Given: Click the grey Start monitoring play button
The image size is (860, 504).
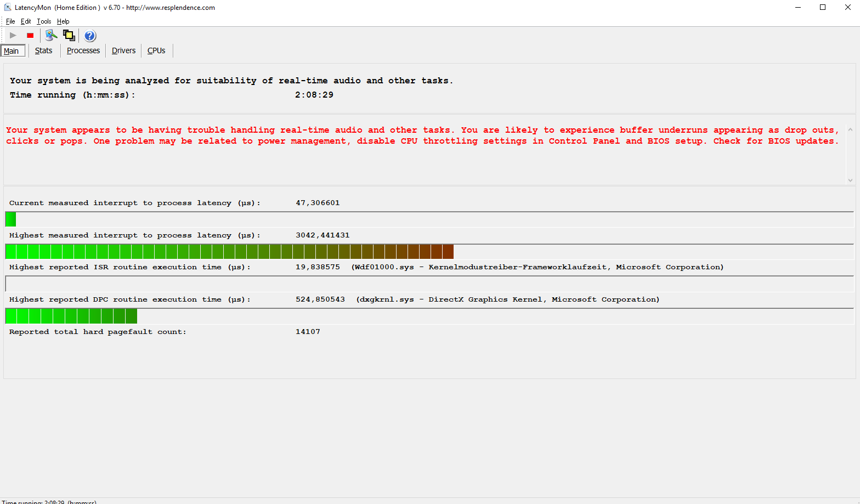Looking at the screenshot, I should pos(13,36).
